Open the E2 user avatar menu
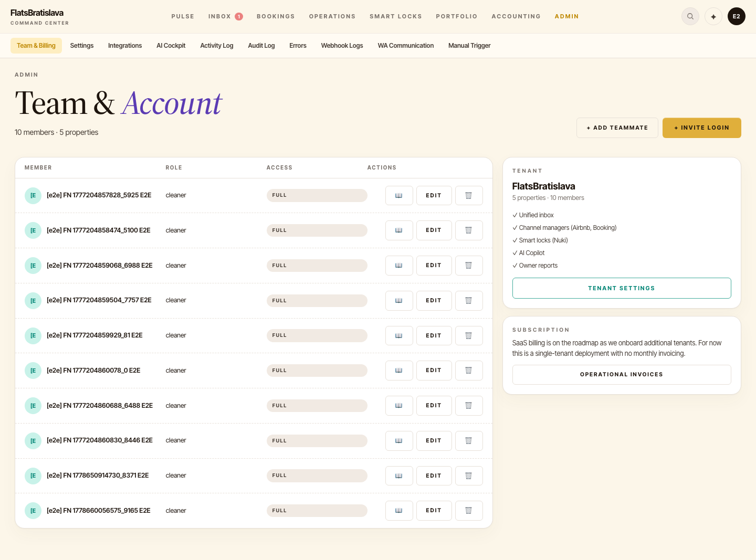The width and height of the screenshot is (756, 560). [x=737, y=16]
